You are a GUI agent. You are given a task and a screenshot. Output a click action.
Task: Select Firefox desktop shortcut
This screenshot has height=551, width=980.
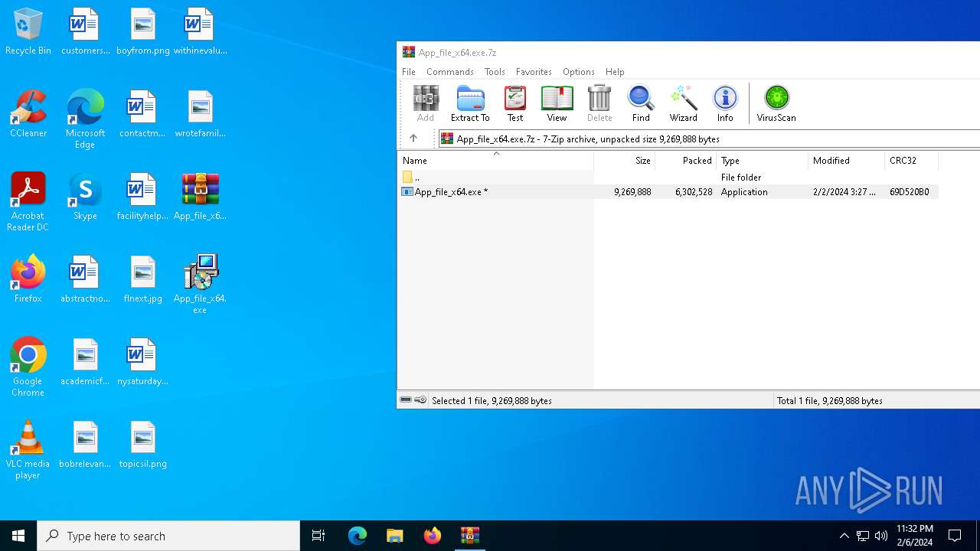point(28,279)
